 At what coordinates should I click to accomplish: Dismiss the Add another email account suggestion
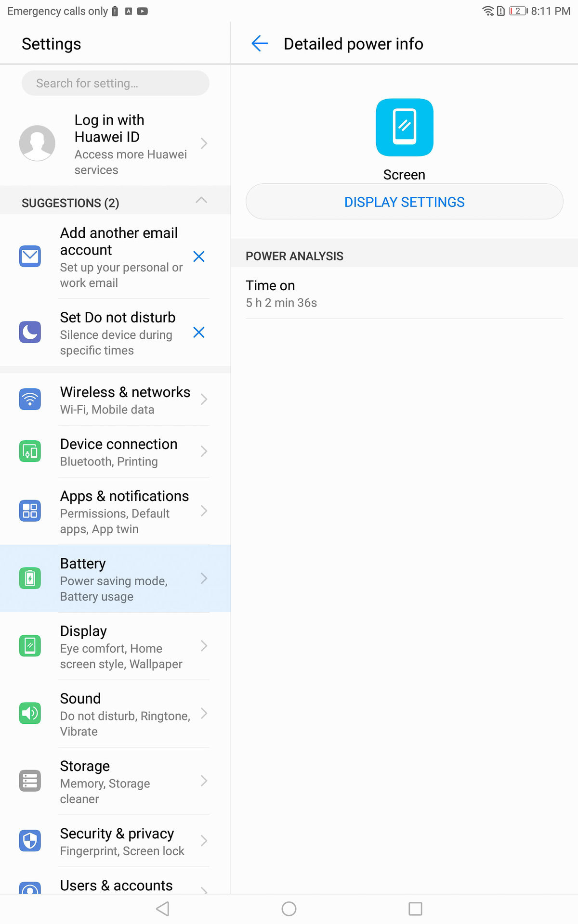click(199, 257)
